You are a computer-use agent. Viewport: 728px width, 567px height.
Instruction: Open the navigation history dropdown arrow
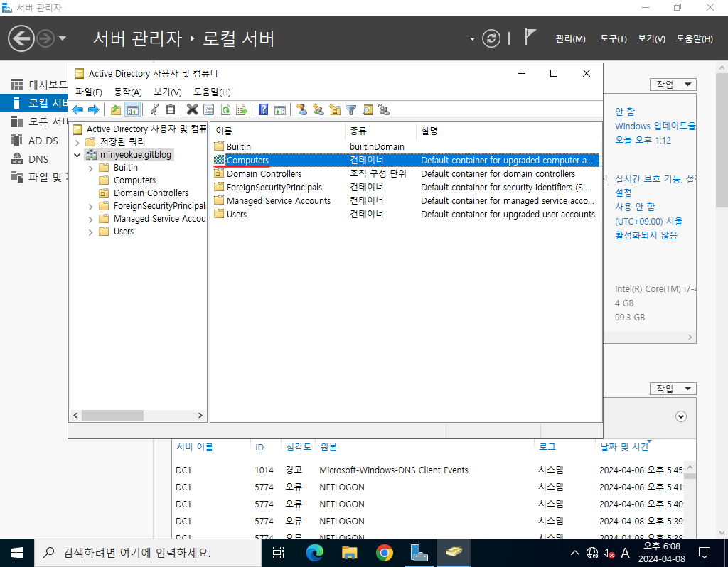(x=63, y=38)
